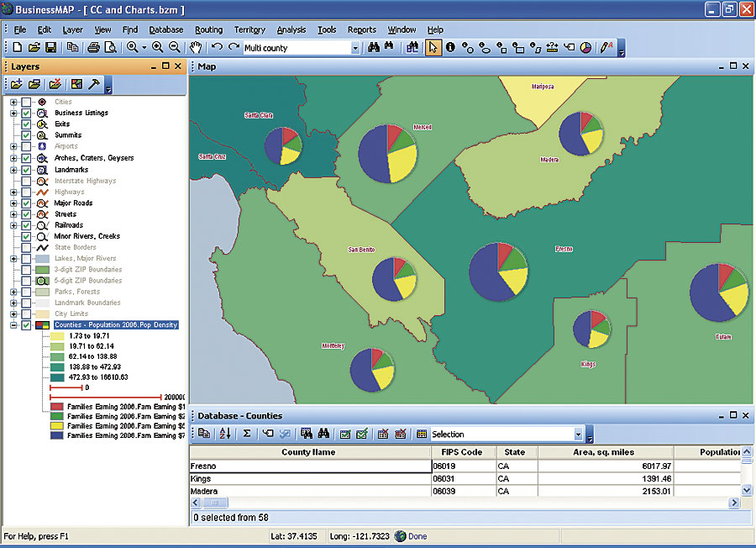The width and height of the screenshot is (756, 548).
Task: Select the Pan hand tool
Action: click(196, 48)
